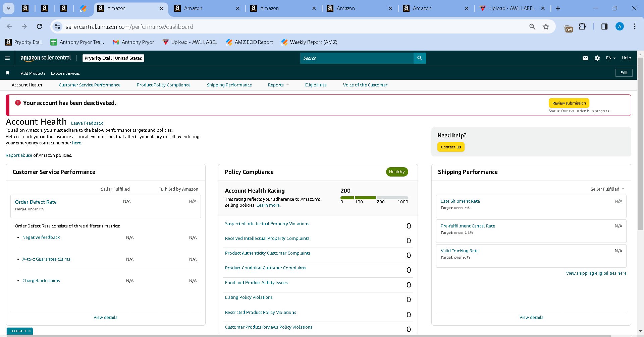The height and width of the screenshot is (337, 644).
Task: Open the Weekly Report (AMZ) bookmark
Action: coord(309,42)
